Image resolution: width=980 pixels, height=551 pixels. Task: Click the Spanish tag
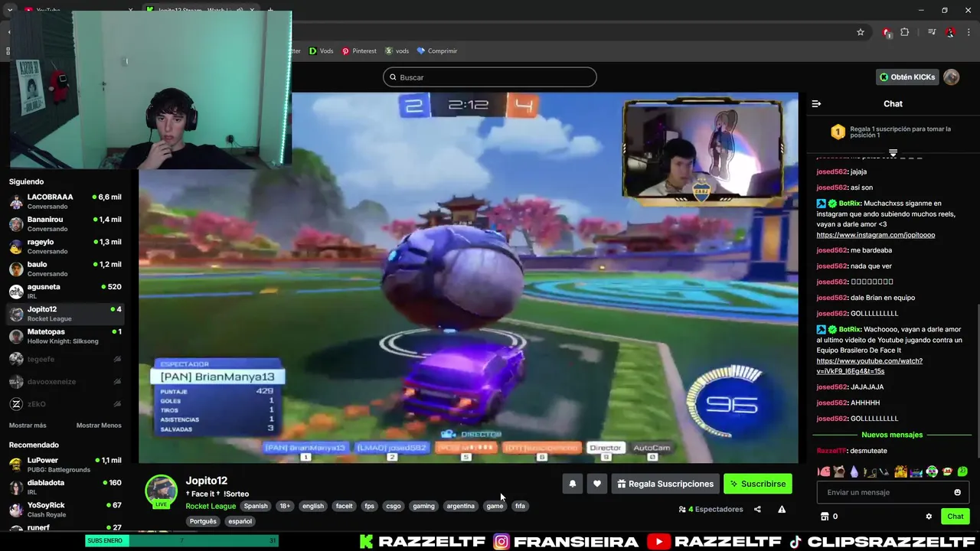pyautogui.click(x=256, y=506)
